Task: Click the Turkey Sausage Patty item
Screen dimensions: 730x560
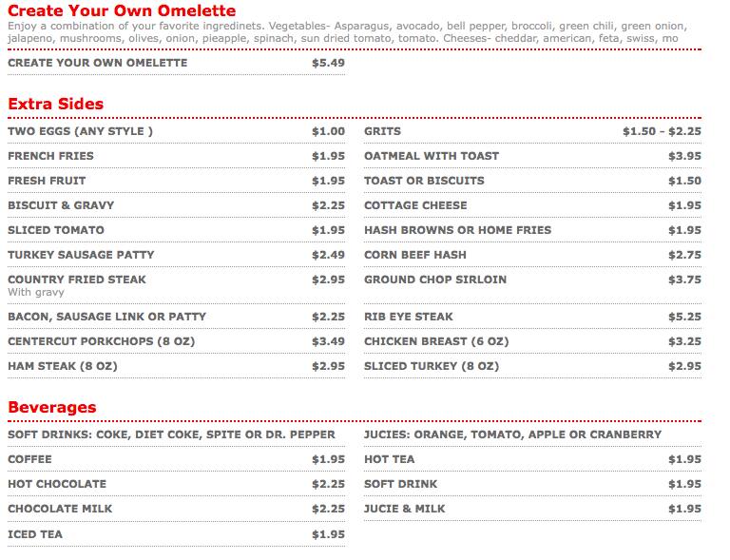Action: 81,255
